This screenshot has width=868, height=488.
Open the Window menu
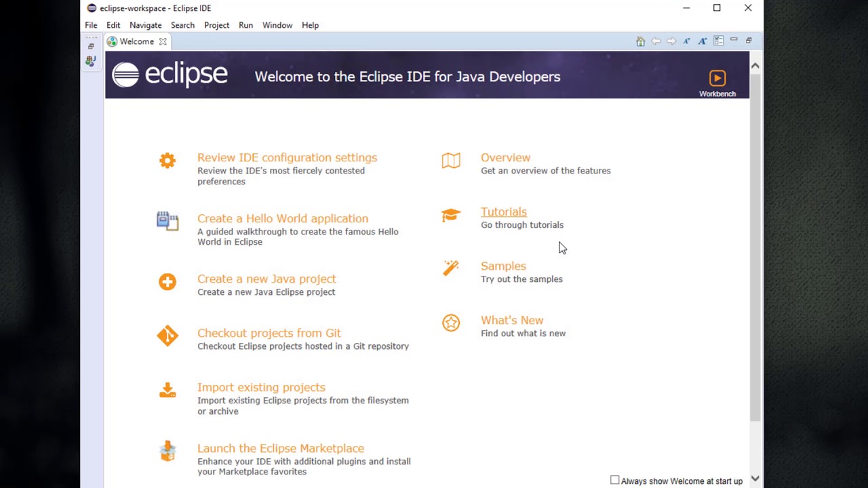click(277, 25)
